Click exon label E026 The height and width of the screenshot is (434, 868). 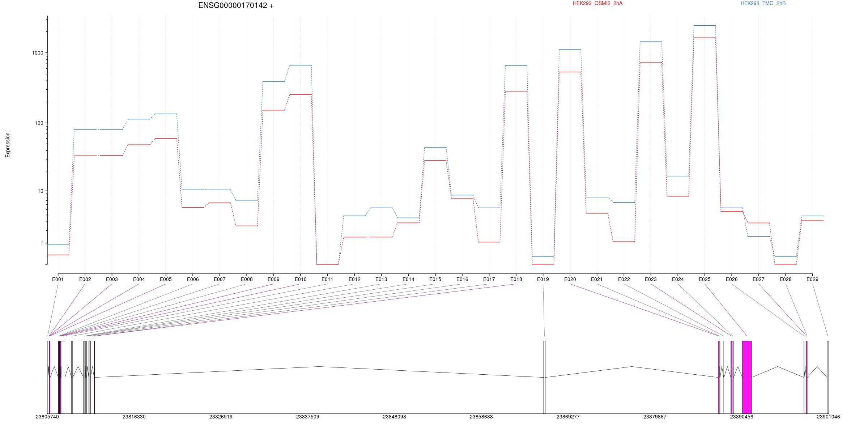pyautogui.click(x=732, y=279)
